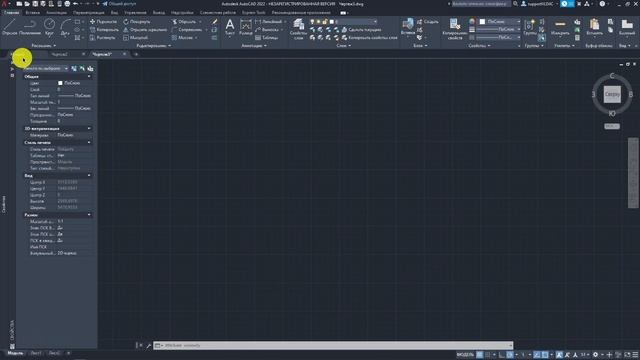Viewport: 640px width, 360px height.
Task: Click Общий доступ (Share) button
Action: (x=119, y=4)
